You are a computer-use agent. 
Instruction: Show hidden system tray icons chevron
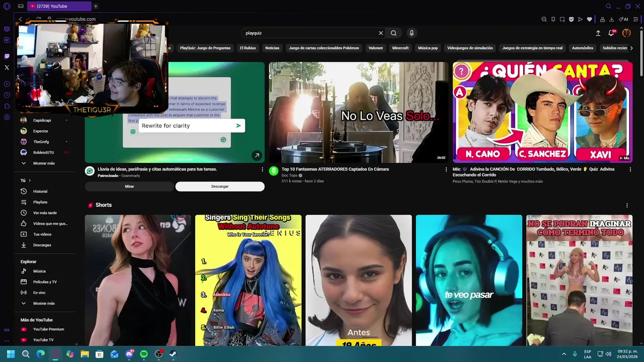click(x=564, y=354)
